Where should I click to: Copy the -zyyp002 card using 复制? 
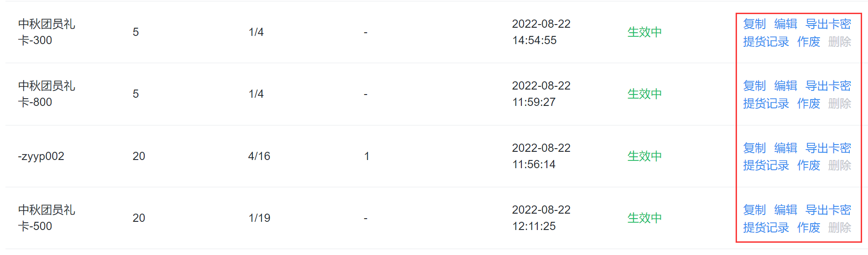click(x=754, y=148)
